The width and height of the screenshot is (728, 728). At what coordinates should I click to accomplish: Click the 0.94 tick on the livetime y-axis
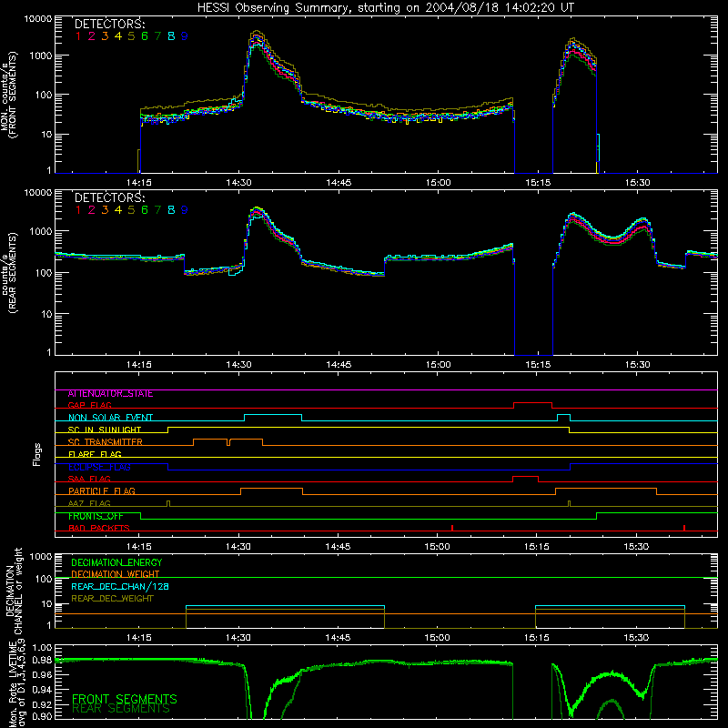[42, 690]
